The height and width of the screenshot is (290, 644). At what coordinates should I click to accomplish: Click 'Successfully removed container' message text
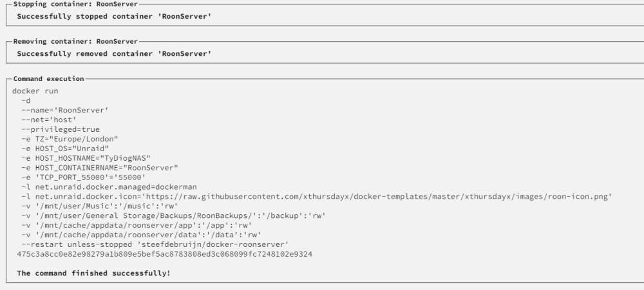click(x=114, y=54)
